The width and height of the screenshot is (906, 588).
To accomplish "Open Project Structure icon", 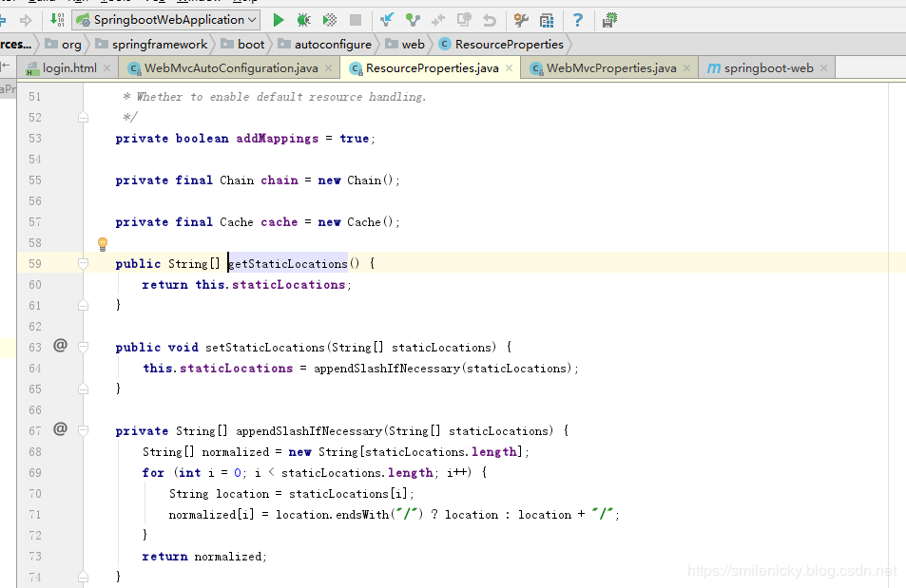I will tap(547, 20).
